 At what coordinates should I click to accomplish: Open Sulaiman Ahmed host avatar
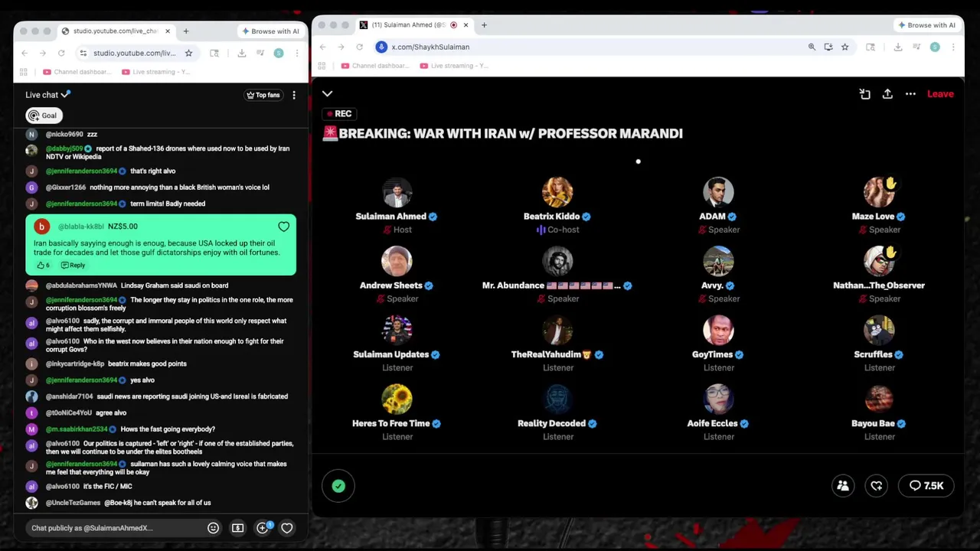pyautogui.click(x=397, y=192)
